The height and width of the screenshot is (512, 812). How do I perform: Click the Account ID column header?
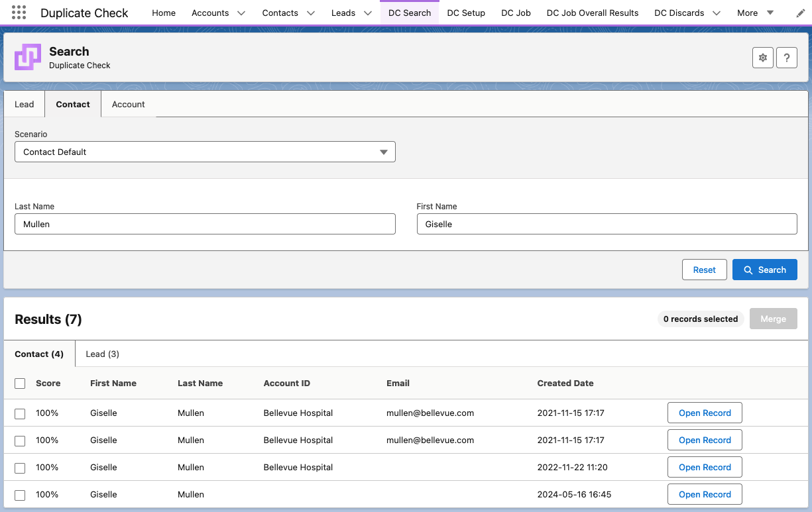click(287, 383)
